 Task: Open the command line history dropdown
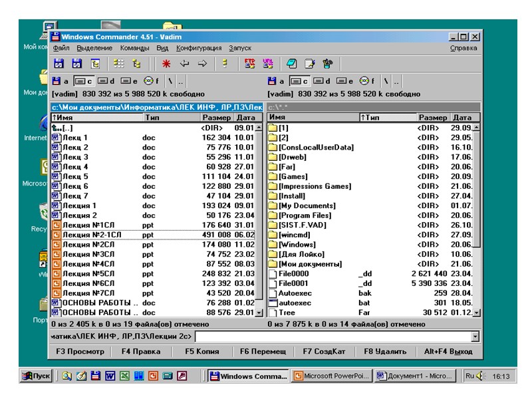(475, 337)
